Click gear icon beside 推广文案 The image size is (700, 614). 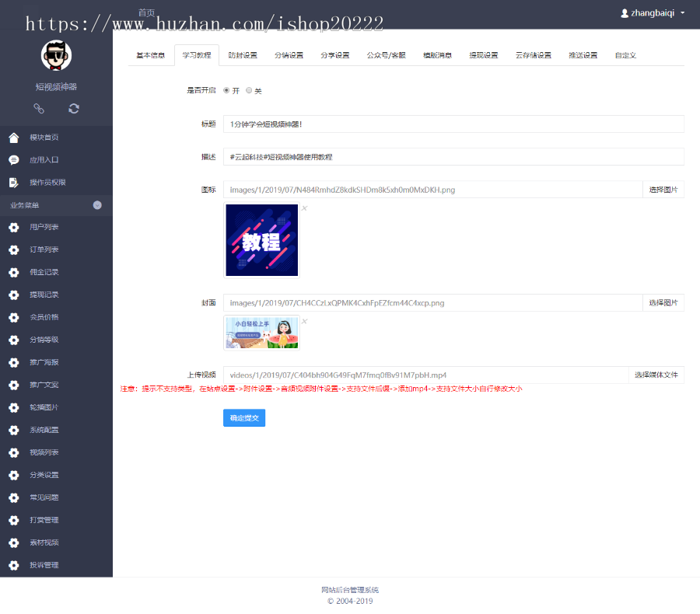click(x=14, y=385)
